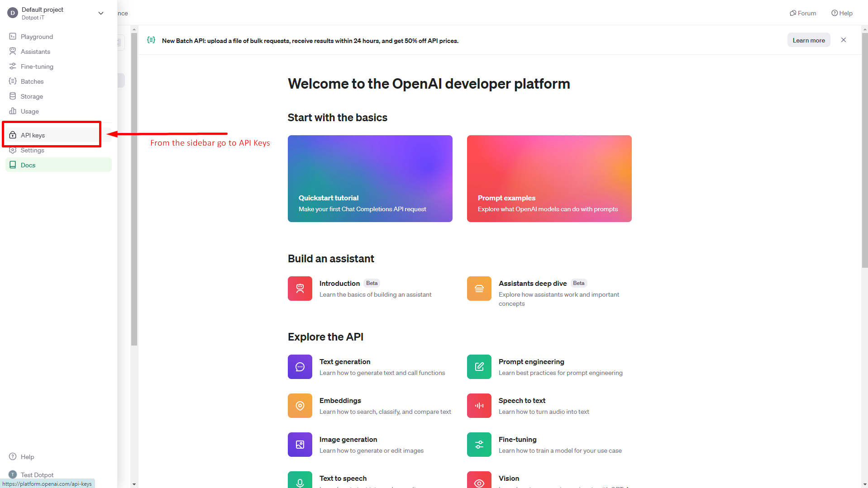Click the Test Dotpot user avatar

click(x=13, y=474)
